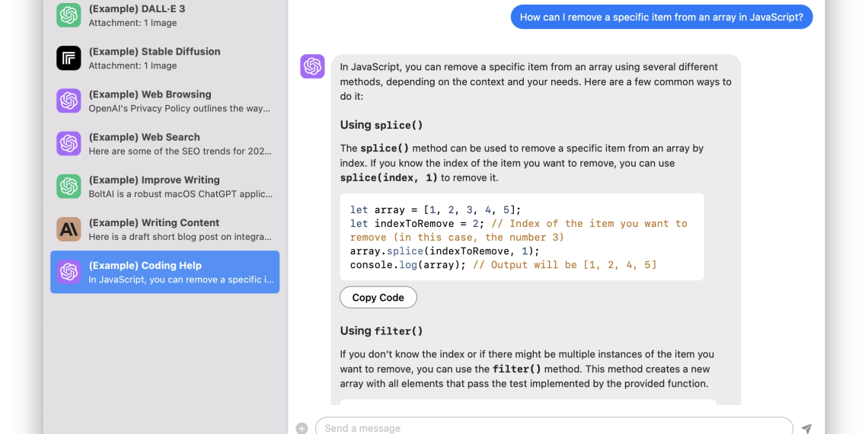The width and height of the screenshot is (868, 434).
Task: Click the Web Search chat icon
Action: [x=69, y=143]
